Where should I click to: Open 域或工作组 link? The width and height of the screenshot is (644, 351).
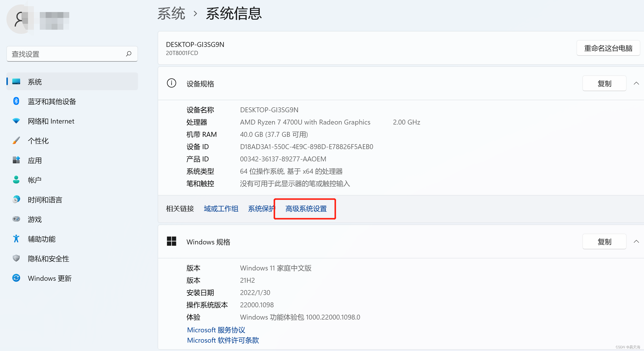click(221, 208)
